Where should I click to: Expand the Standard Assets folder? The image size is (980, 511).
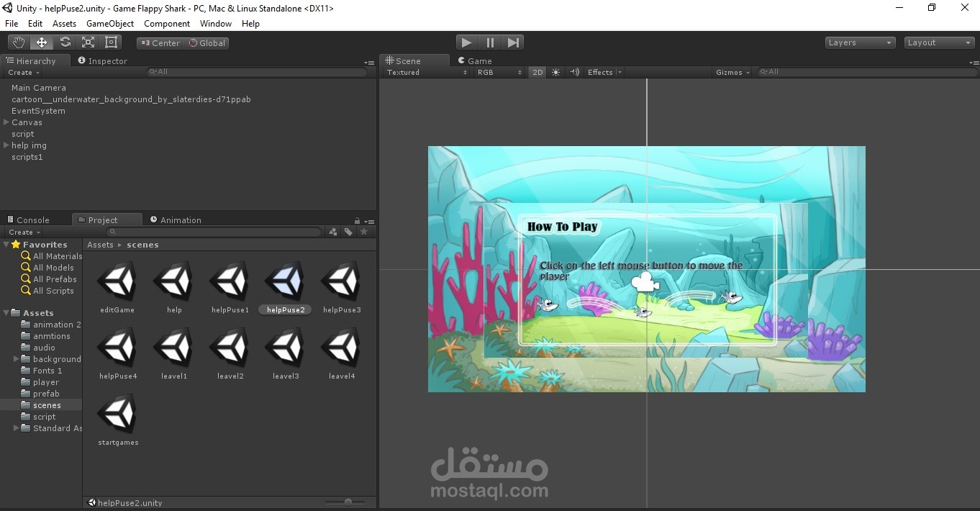[x=16, y=428]
